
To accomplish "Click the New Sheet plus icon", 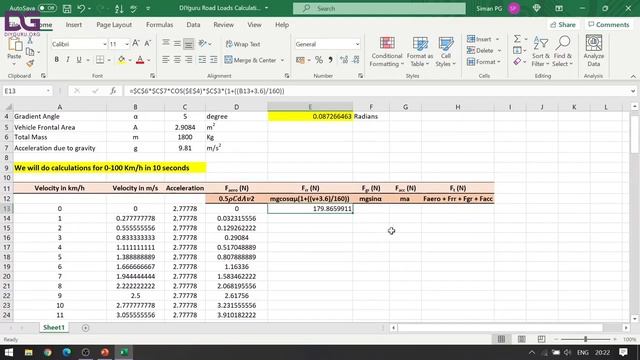I will pyautogui.click(x=85, y=328).
